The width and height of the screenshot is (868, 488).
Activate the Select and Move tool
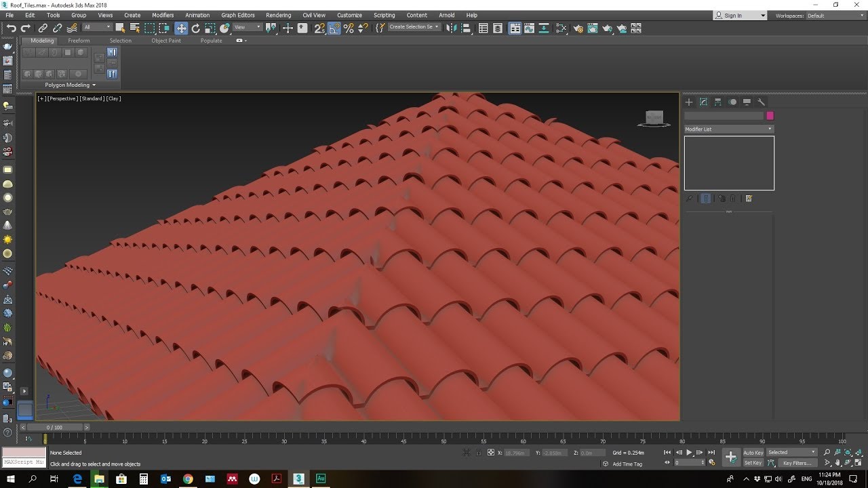pos(181,28)
